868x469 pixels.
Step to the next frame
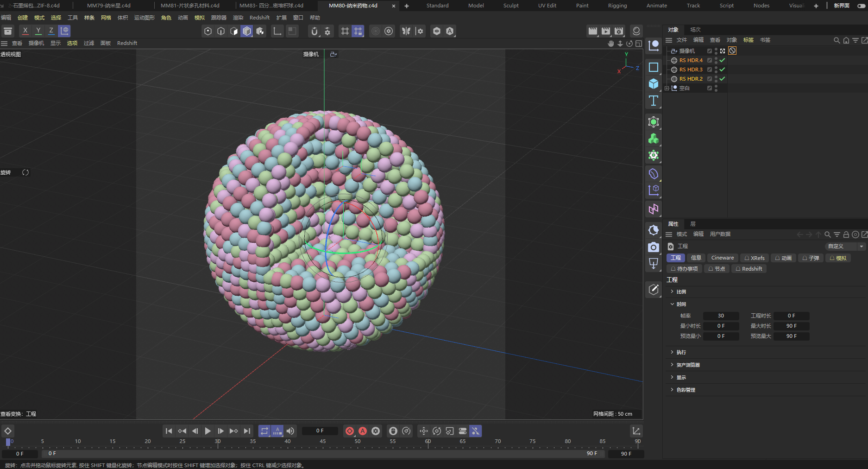(x=221, y=431)
